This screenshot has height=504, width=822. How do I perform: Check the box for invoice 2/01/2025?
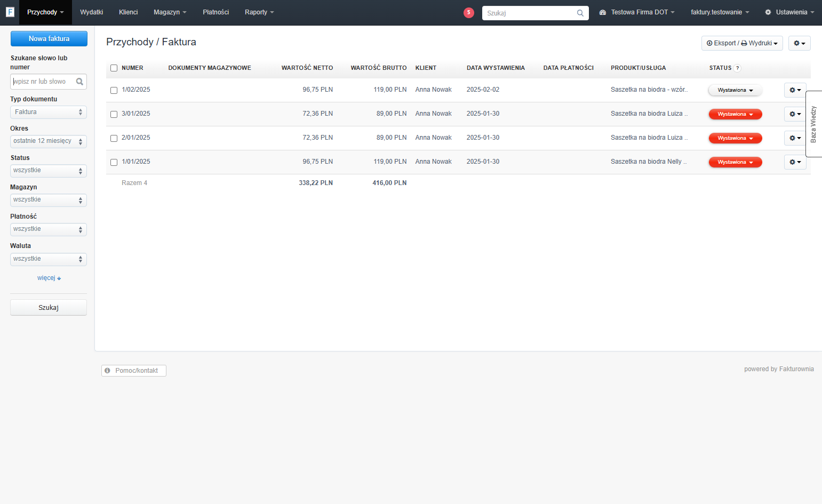click(x=114, y=138)
